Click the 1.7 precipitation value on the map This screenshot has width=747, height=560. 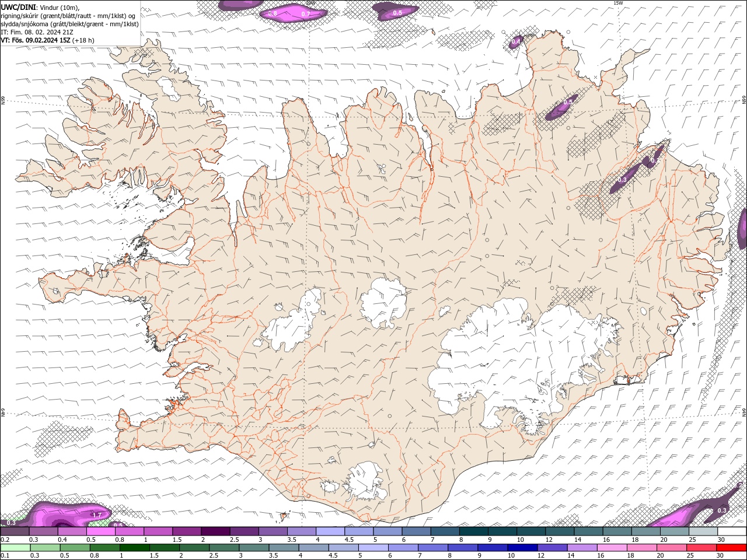(x=97, y=515)
